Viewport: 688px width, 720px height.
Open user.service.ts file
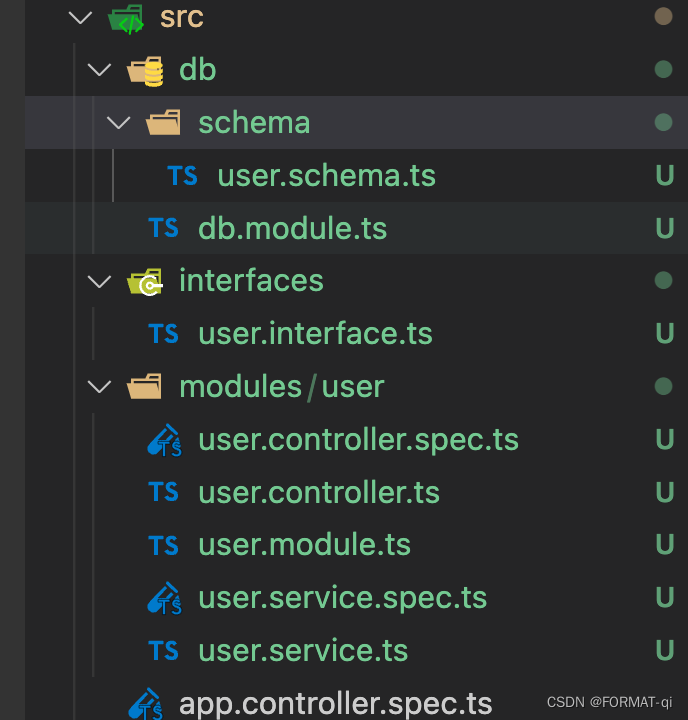pyautogui.click(x=303, y=650)
